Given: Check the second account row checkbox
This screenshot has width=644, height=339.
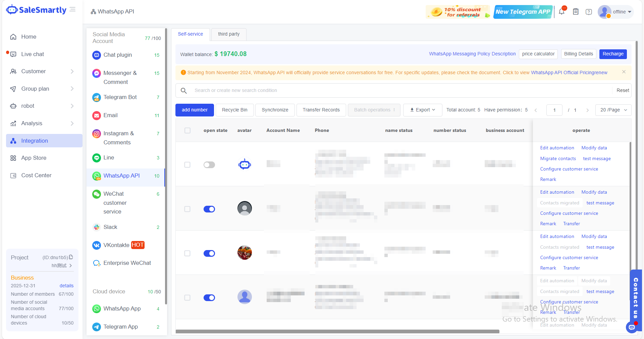Looking at the screenshot, I should point(187,209).
